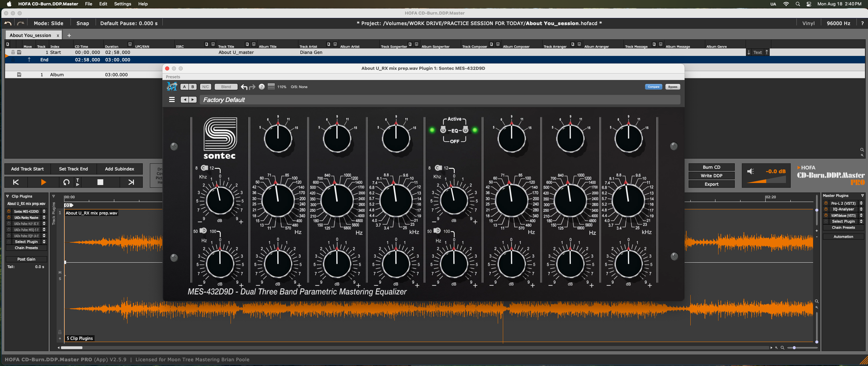This screenshot has height=366, width=868.
Task: Jump to start with skip-back icon
Action: (16, 182)
